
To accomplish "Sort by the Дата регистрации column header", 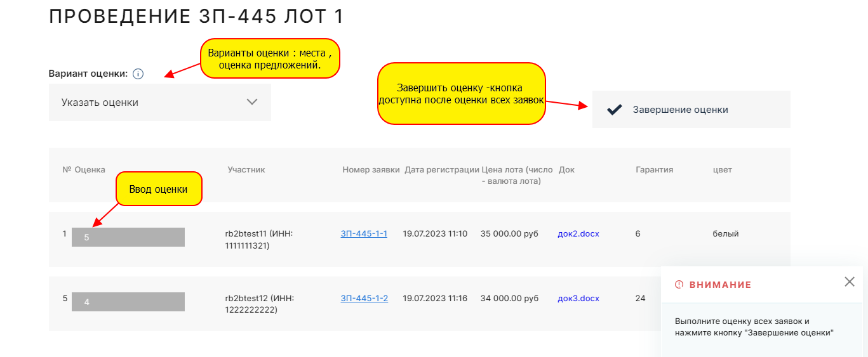I will click(441, 170).
